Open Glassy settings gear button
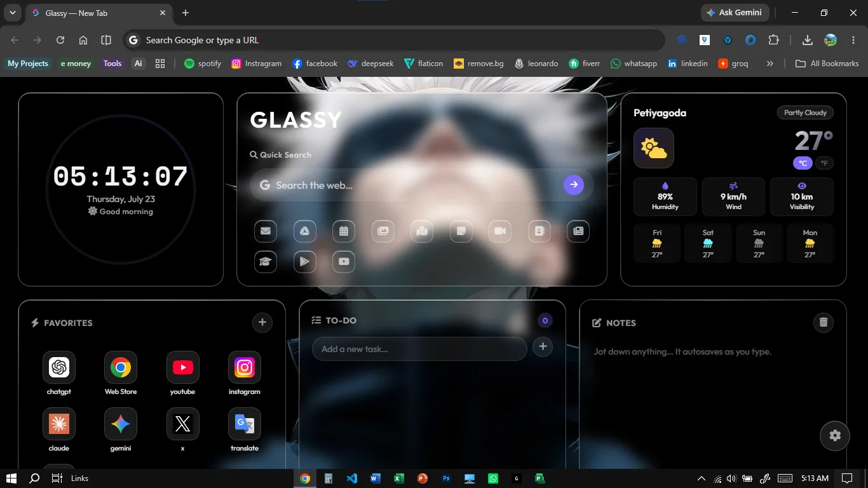 pyautogui.click(x=835, y=435)
